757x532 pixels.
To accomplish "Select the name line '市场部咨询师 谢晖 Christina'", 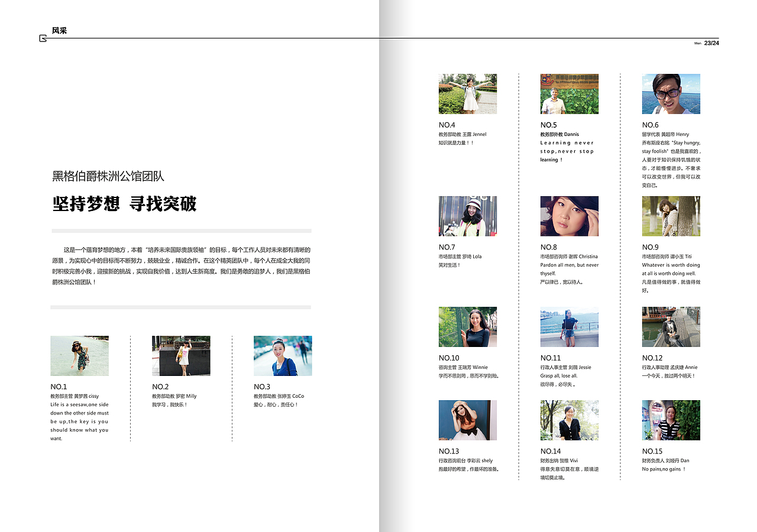I will 569,257.
